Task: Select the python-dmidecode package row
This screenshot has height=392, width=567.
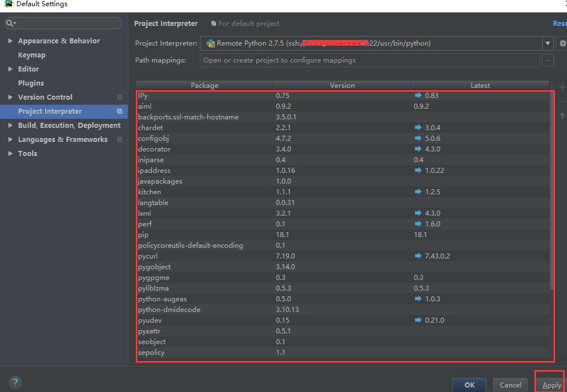Action: click(x=343, y=310)
